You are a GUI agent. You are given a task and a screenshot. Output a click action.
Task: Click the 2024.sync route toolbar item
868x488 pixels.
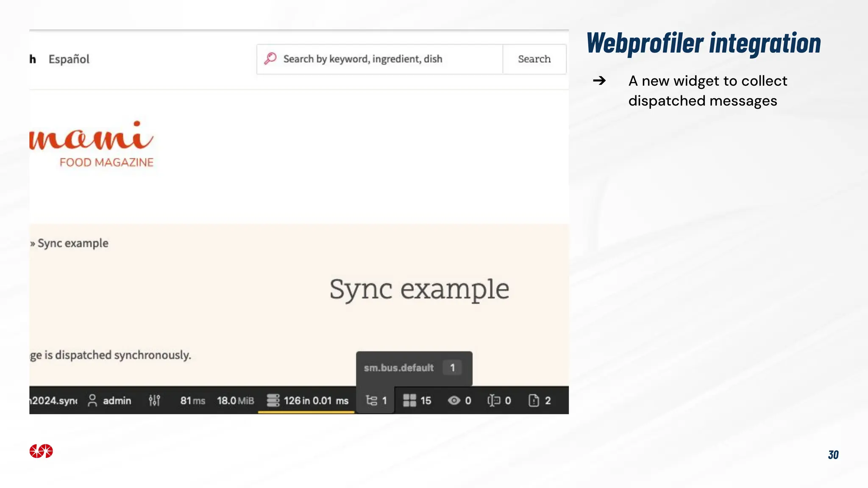pos(54,400)
